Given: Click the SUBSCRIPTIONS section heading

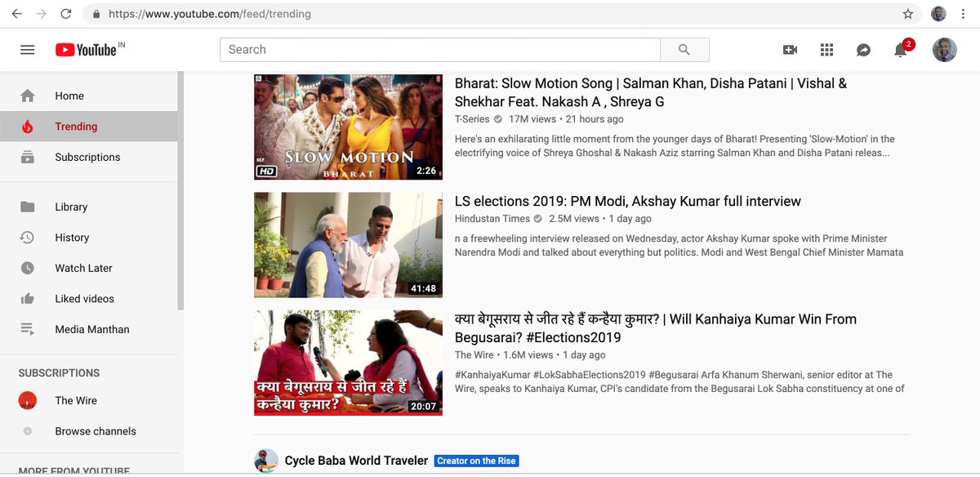Looking at the screenshot, I should [59, 373].
